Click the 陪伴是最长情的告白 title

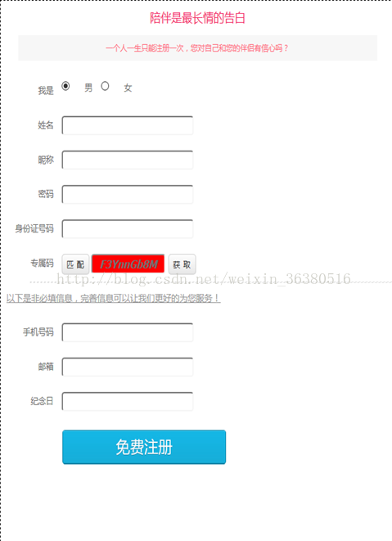click(x=197, y=18)
